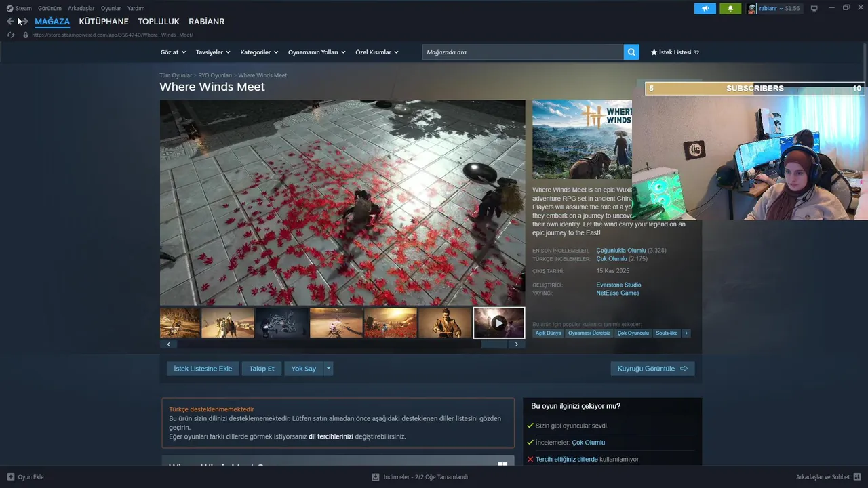The image size is (868, 488).
Task: Click the padlock icon beside the URL
Action: coord(26,35)
